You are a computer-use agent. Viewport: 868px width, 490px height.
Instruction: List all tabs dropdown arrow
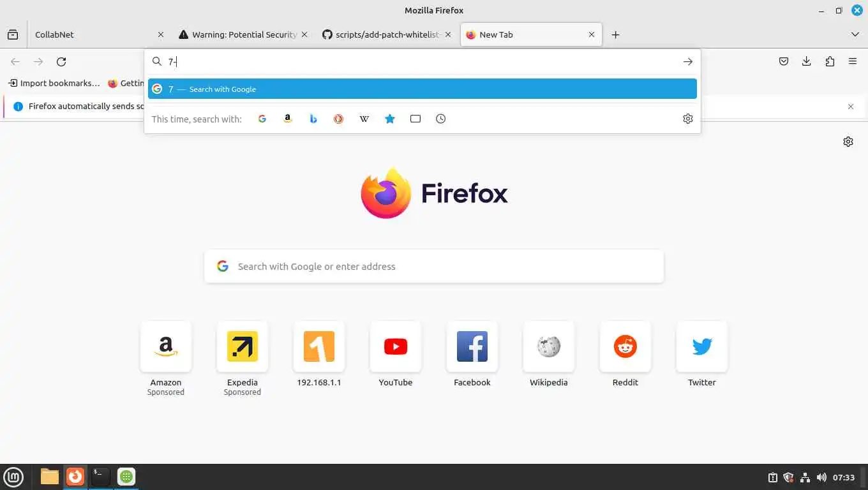point(855,34)
